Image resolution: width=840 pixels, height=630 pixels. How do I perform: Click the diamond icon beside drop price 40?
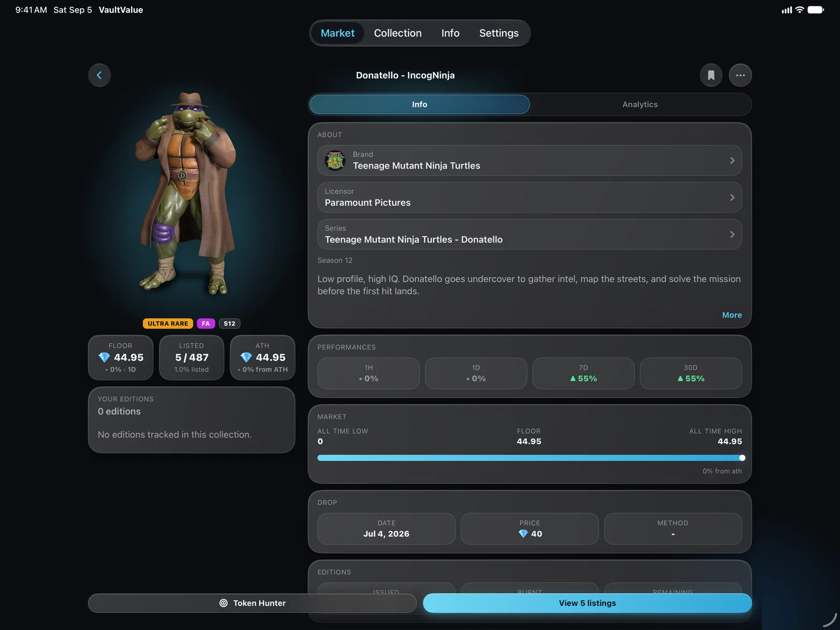click(523, 534)
